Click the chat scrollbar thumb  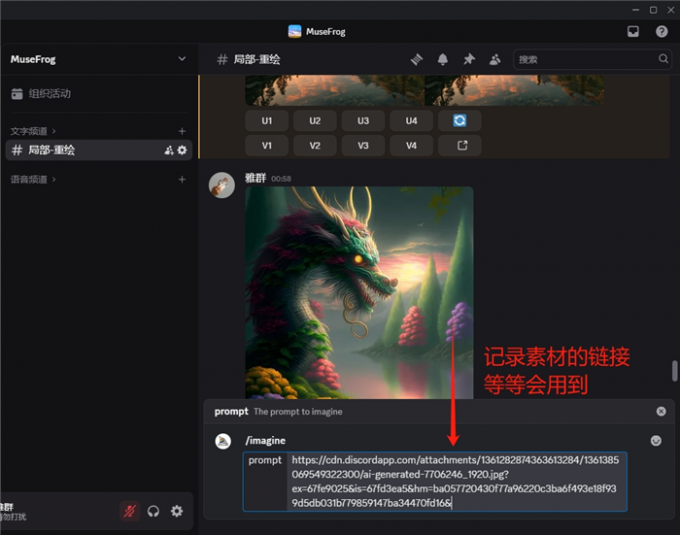[x=674, y=371]
